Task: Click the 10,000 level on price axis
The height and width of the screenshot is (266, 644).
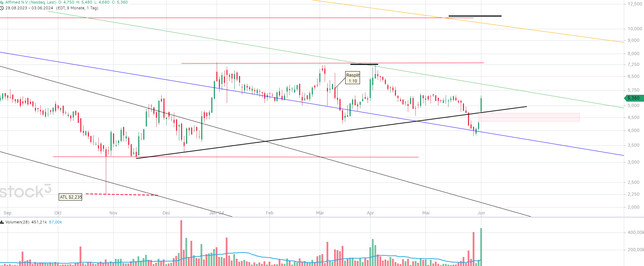Action: pos(634,29)
